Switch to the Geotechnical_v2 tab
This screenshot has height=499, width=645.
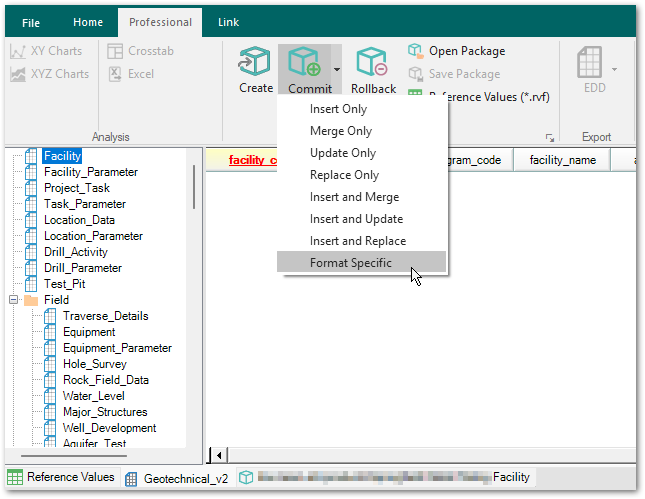[x=177, y=478]
